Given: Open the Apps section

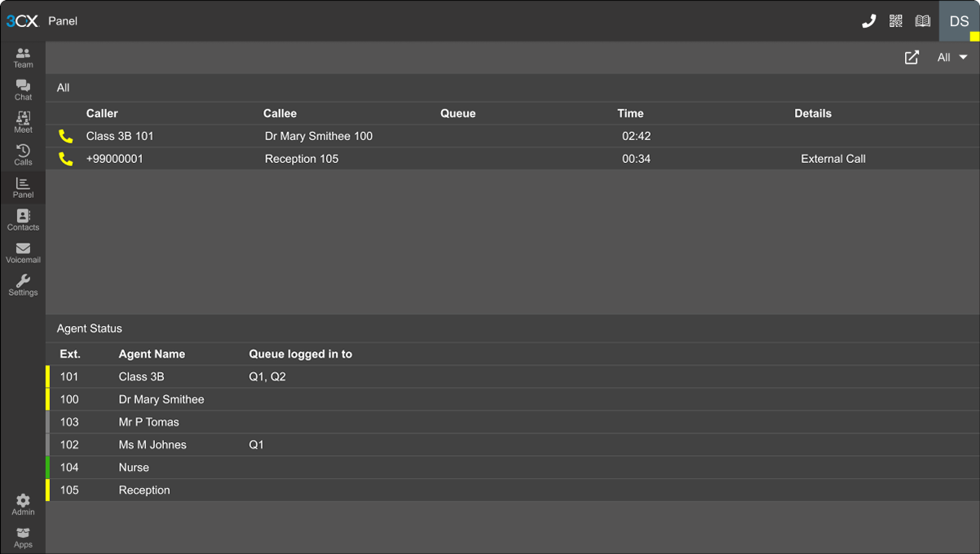Looking at the screenshot, I should pyautogui.click(x=23, y=537).
